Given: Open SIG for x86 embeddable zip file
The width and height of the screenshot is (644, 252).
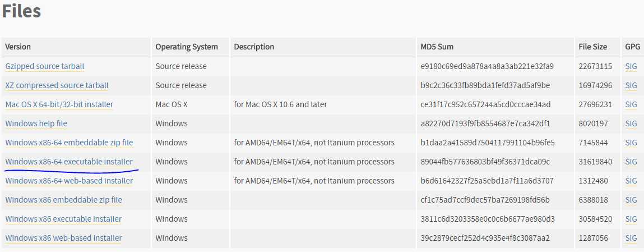Looking at the screenshot, I should 631,200.
